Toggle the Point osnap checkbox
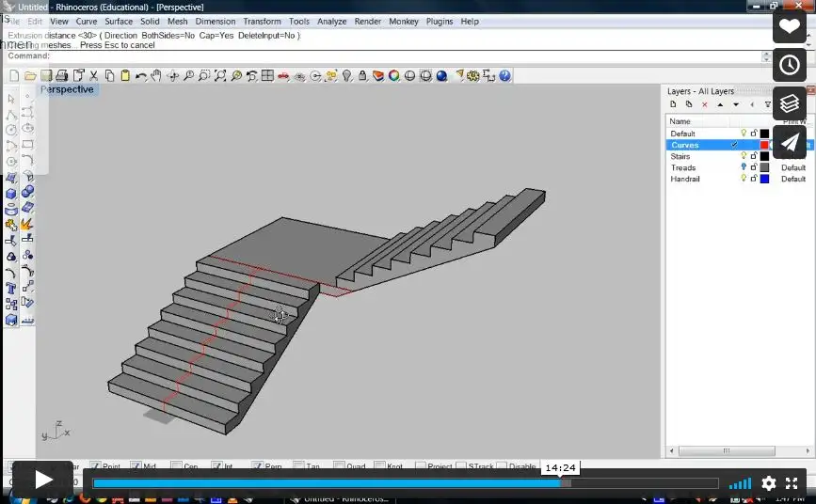 [x=95, y=466]
